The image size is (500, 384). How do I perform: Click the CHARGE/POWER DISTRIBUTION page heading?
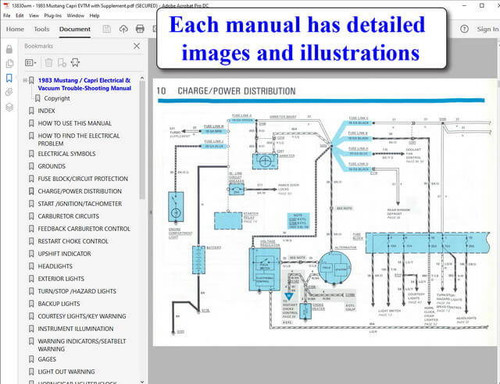point(236,91)
